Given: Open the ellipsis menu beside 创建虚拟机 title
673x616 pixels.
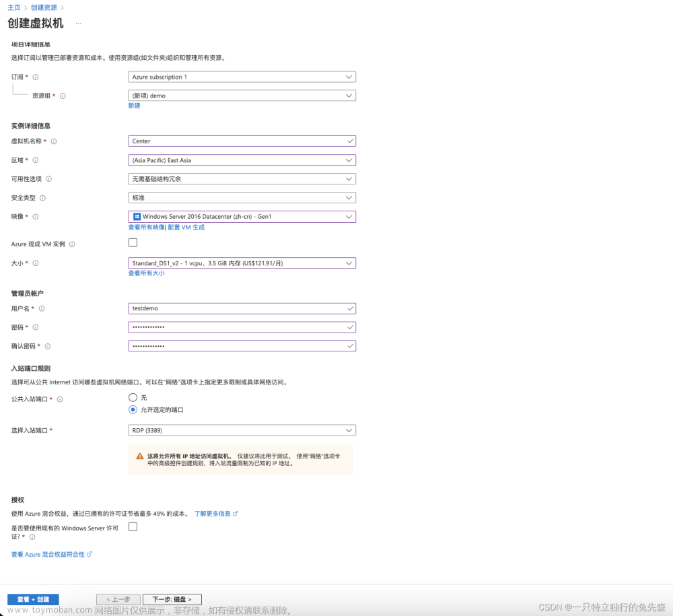Looking at the screenshot, I should click(79, 23).
